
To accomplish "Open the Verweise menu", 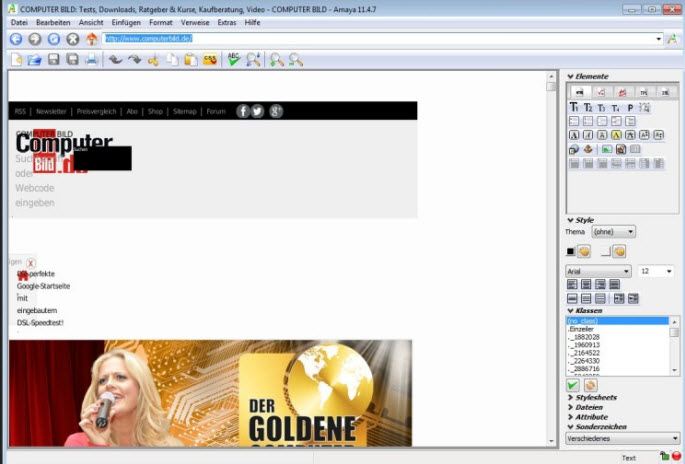I will point(195,22).
